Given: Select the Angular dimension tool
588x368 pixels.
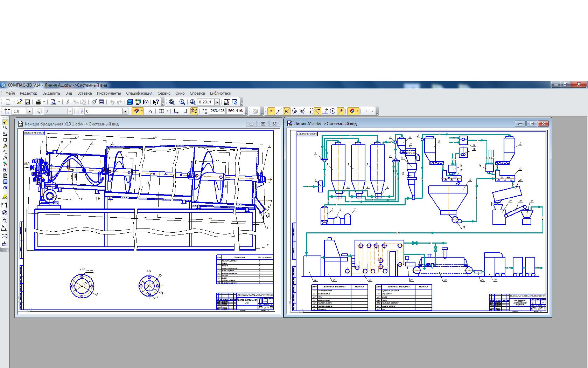Looking at the screenshot, I should (5, 228).
